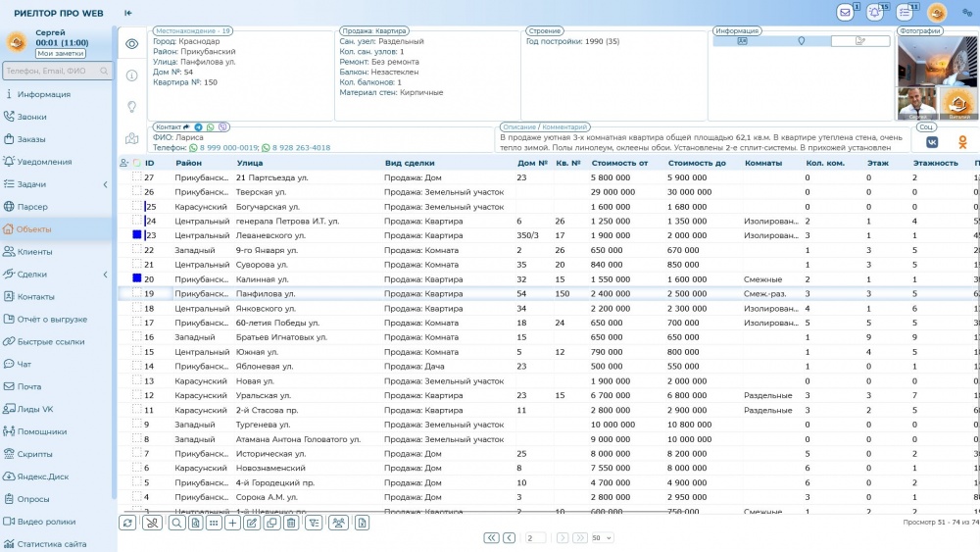Switch to the eye view tab
The width and height of the screenshot is (980, 552).
click(131, 44)
